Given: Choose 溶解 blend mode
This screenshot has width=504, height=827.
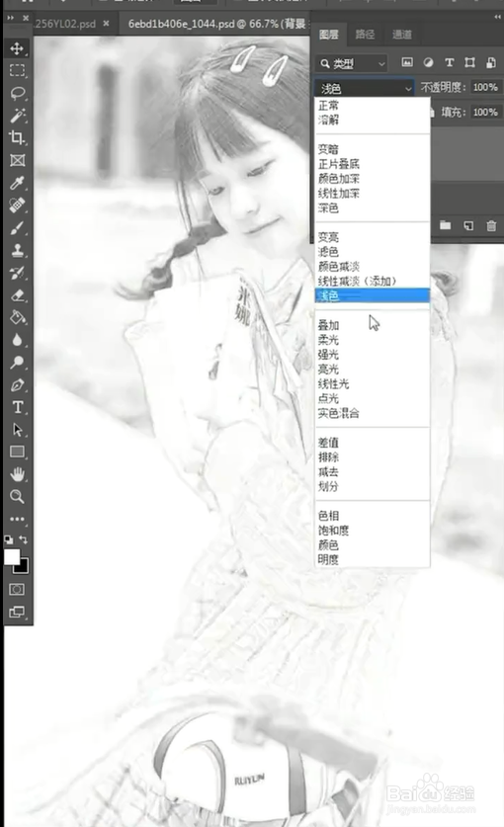Looking at the screenshot, I should 372,120.
